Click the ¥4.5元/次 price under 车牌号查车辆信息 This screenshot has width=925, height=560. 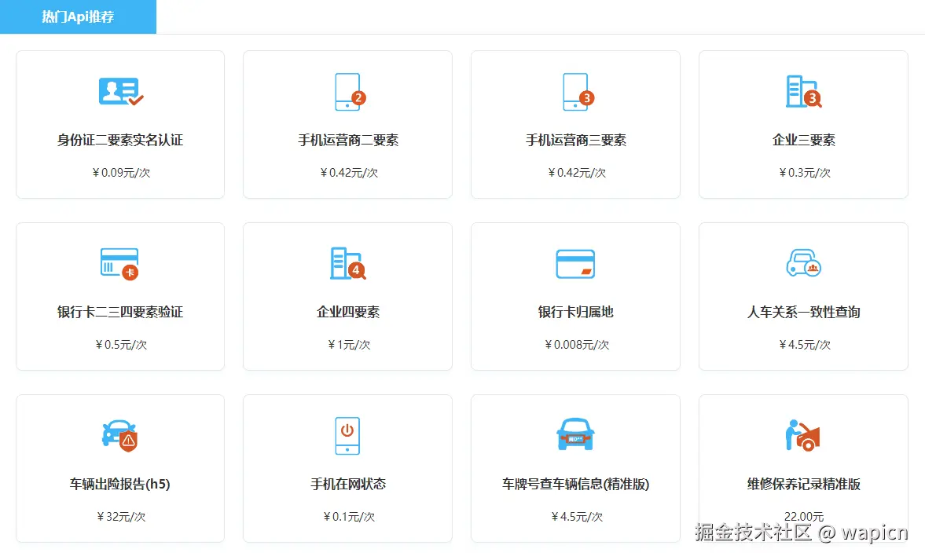click(x=575, y=517)
